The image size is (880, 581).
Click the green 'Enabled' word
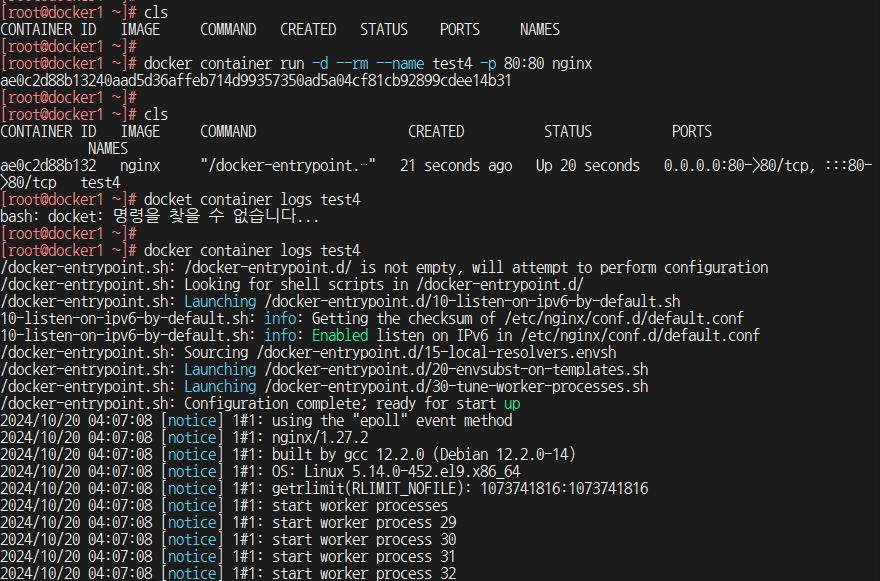point(340,336)
